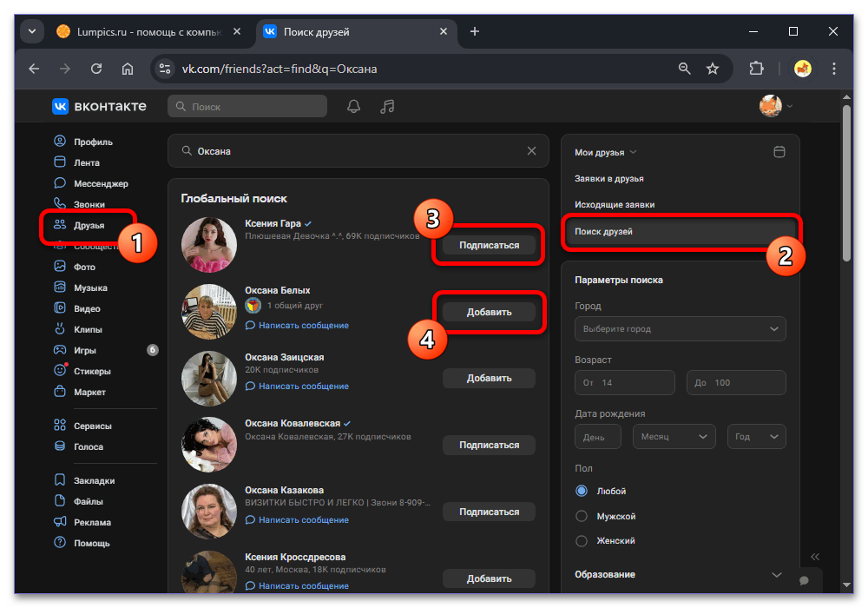The image size is (868, 608).
Task: Open the Профиль sidebar item
Action: (83, 142)
